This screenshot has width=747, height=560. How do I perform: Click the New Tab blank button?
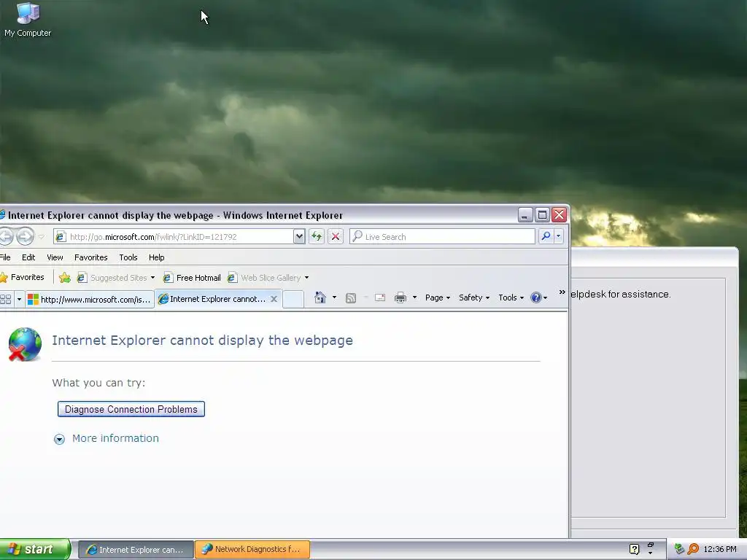tap(293, 299)
